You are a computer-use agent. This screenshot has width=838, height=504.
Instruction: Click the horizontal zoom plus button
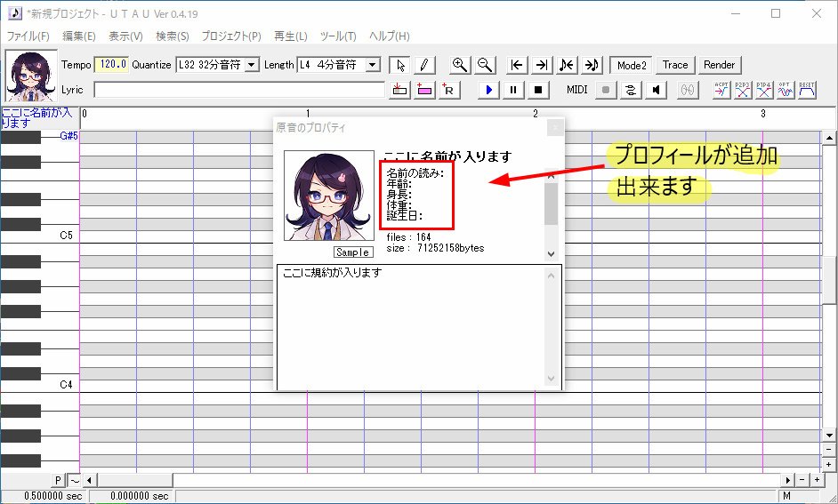817,481
